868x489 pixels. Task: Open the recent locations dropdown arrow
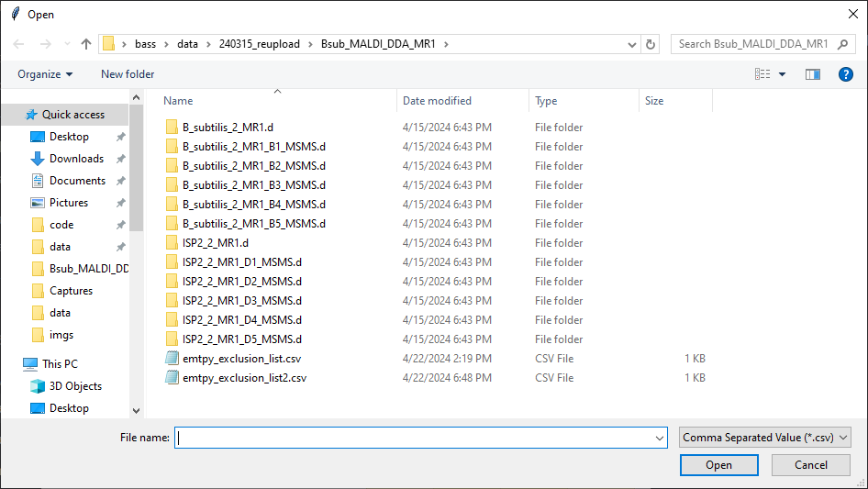[x=67, y=44]
